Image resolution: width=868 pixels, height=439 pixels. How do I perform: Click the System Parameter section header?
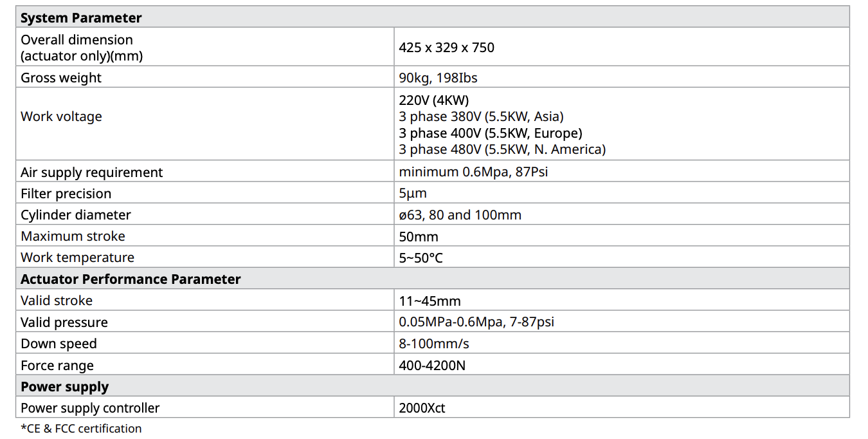(x=81, y=18)
